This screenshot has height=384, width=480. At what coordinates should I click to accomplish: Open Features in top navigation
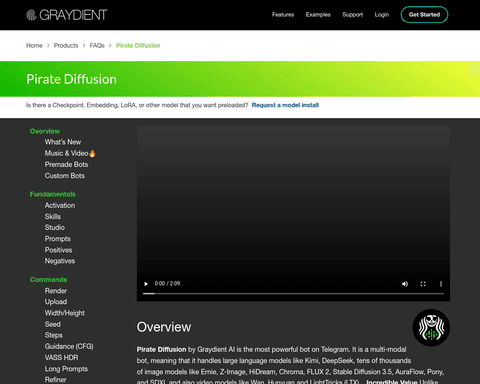[283, 15]
